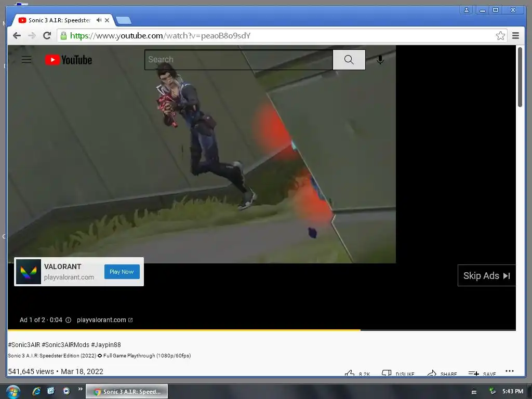This screenshot has width=532, height=399.
Task: Click the YouTube logo
Action: click(x=69, y=60)
